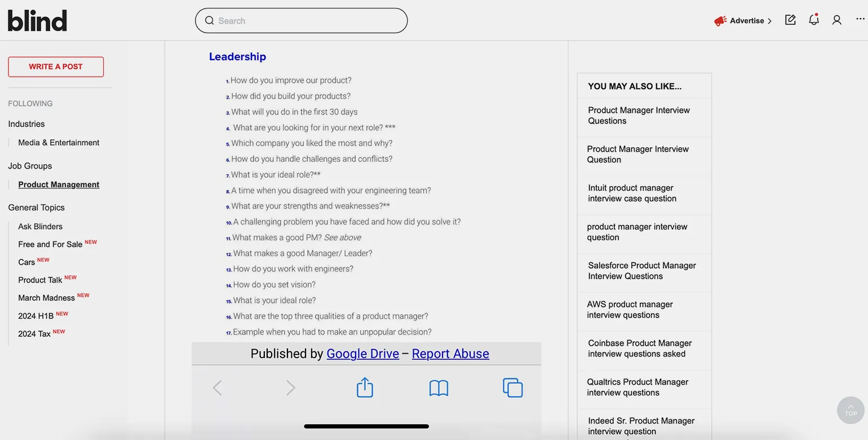This screenshot has width=868, height=440.
Task: Click the Safari tabs icon
Action: (512, 388)
